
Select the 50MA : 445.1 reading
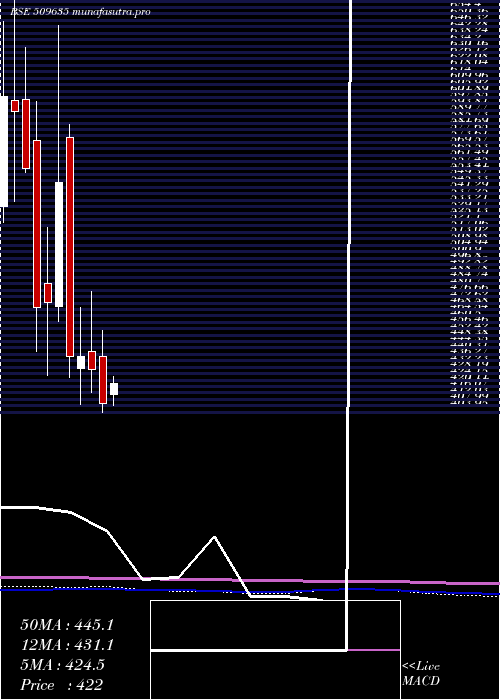click(x=67, y=625)
